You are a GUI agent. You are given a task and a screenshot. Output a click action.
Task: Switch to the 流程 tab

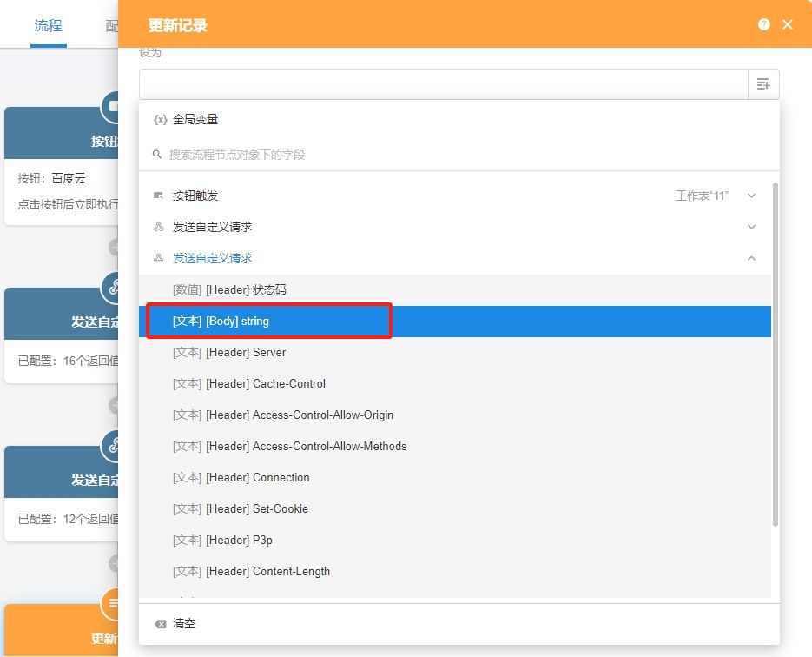48,24
